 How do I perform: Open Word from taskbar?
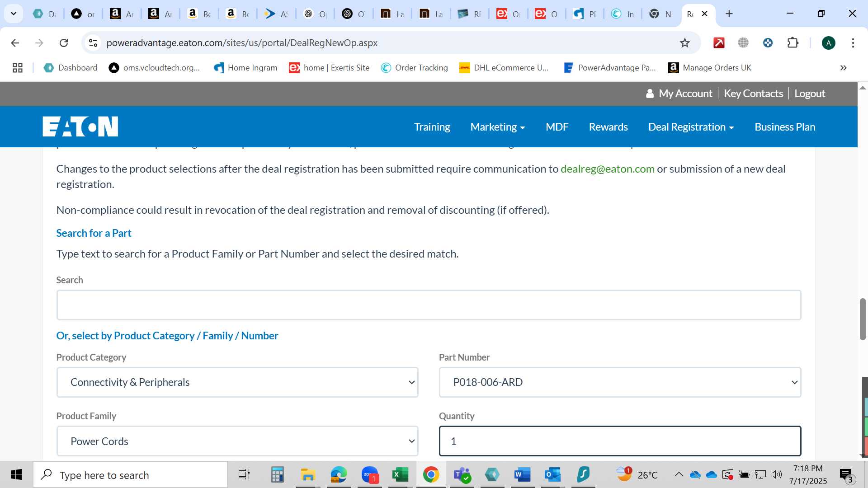(x=523, y=475)
